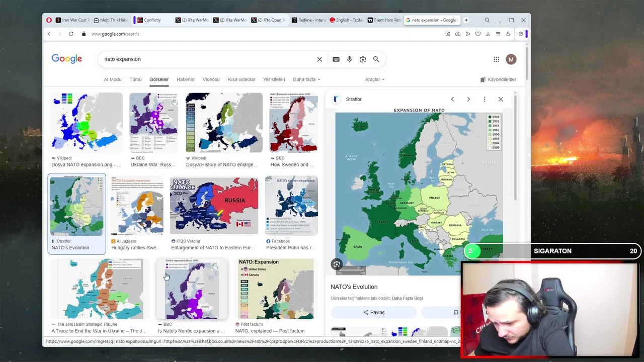Open the Easy Setup menu icon

point(498,34)
